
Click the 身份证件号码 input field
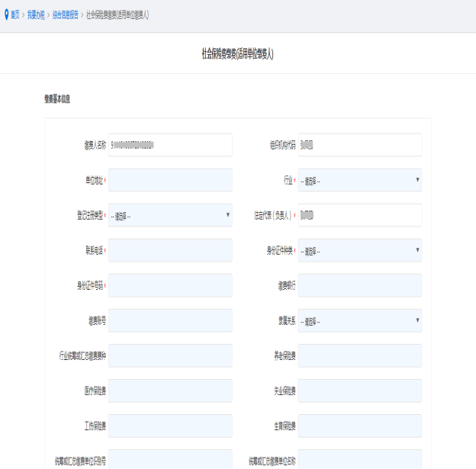pos(170,285)
